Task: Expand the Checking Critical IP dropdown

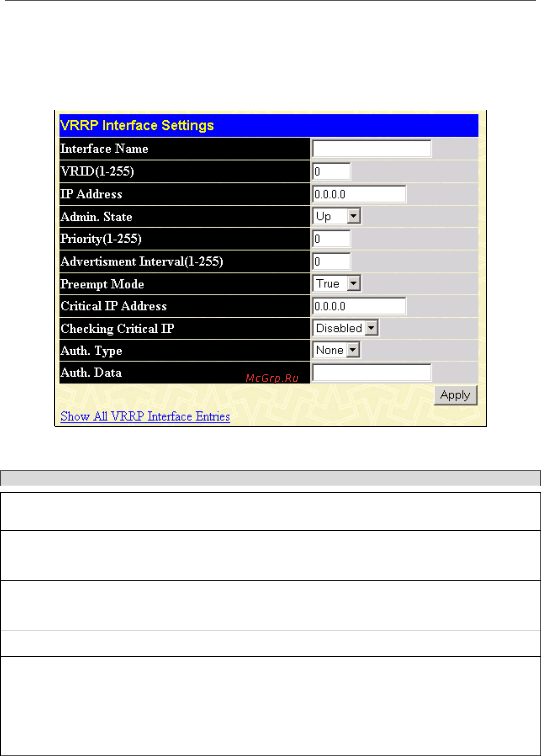Action: (346, 328)
